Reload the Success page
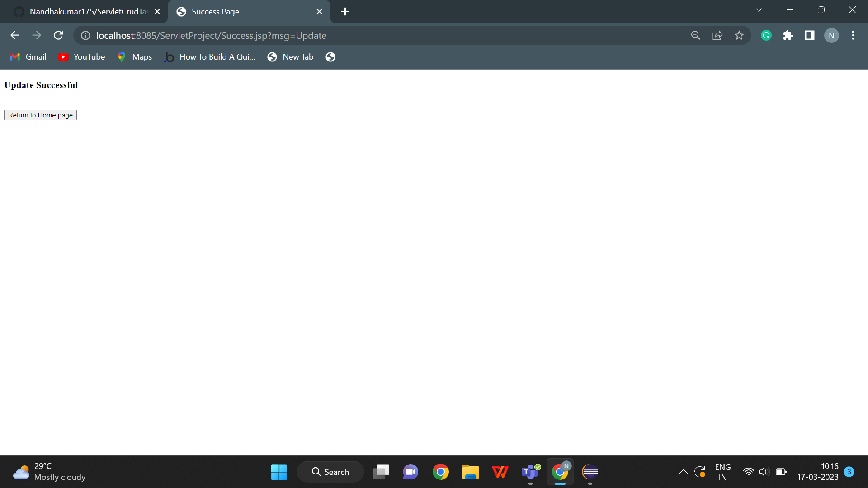868x488 pixels. [58, 35]
